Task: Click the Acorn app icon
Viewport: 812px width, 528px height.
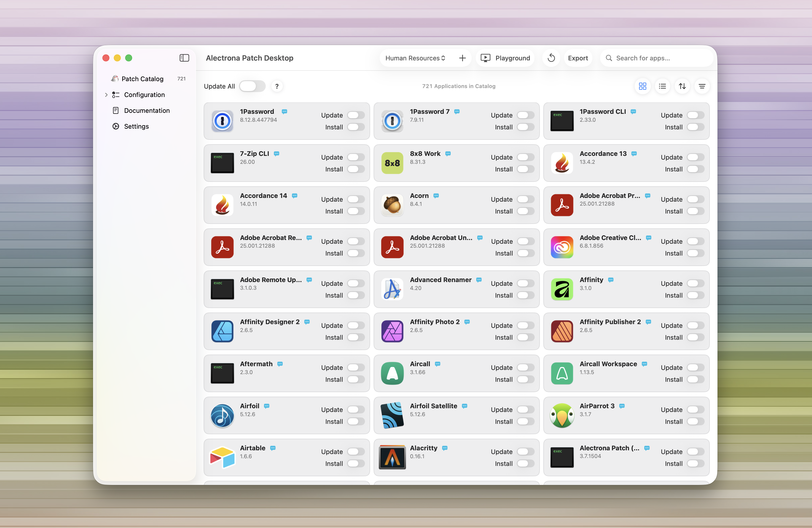Action: [x=392, y=205]
